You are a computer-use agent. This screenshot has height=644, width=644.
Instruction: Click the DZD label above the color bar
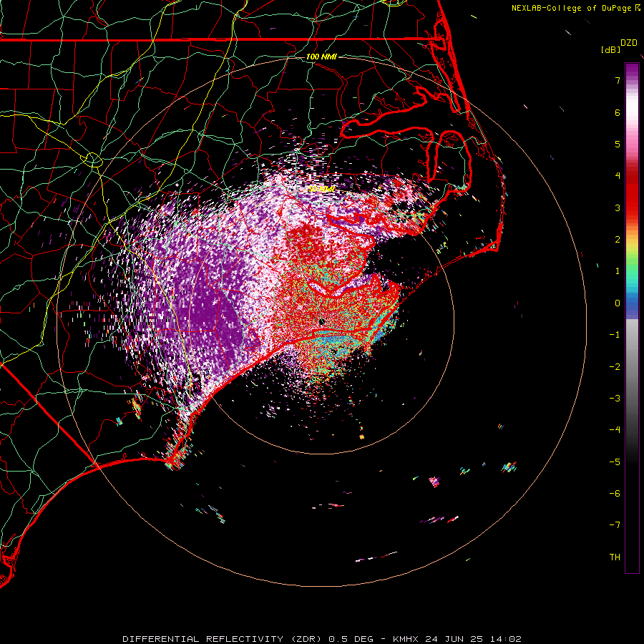pyautogui.click(x=628, y=43)
